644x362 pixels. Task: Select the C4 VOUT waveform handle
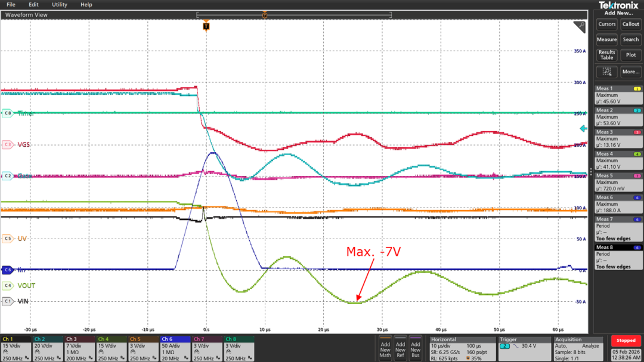coord(8,286)
